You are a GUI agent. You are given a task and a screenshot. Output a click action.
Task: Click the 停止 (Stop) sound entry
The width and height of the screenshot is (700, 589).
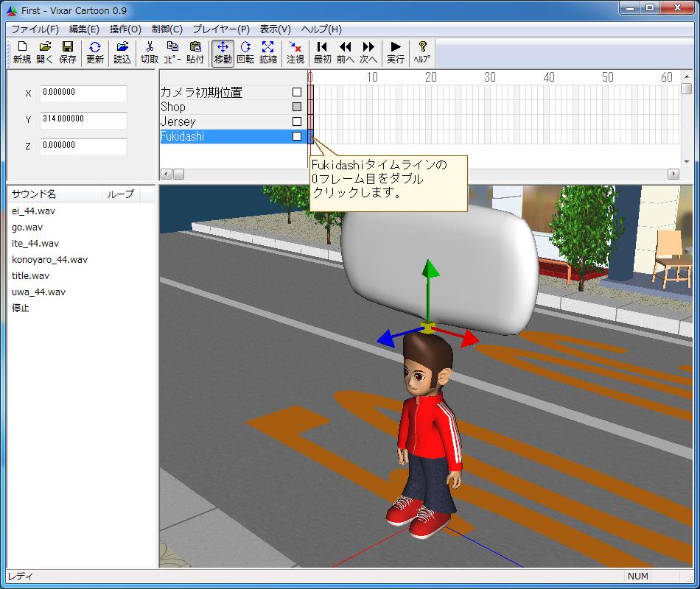click(x=21, y=308)
